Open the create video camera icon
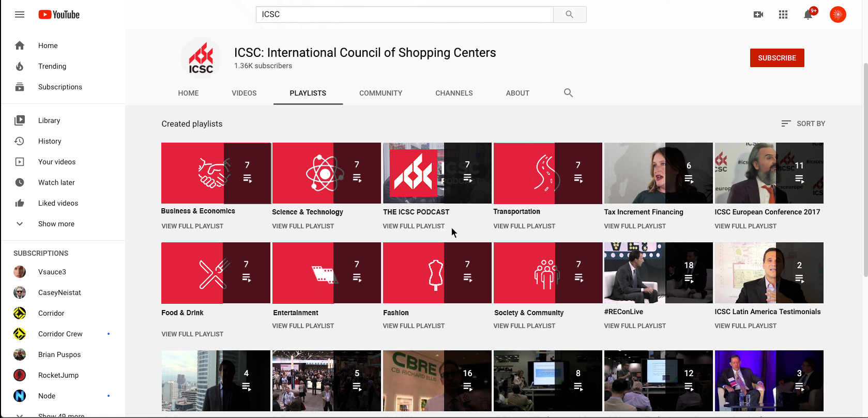This screenshot has width=868, height=418. tap(758, 14)
